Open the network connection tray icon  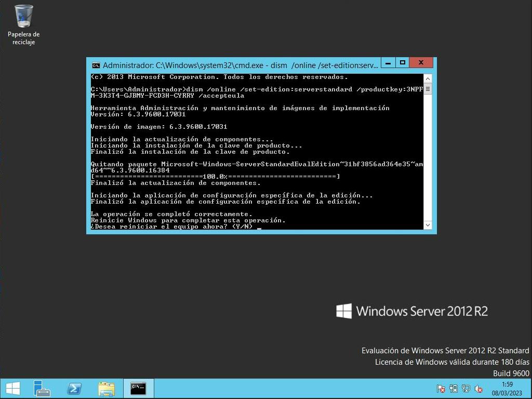tap(466, 389)
